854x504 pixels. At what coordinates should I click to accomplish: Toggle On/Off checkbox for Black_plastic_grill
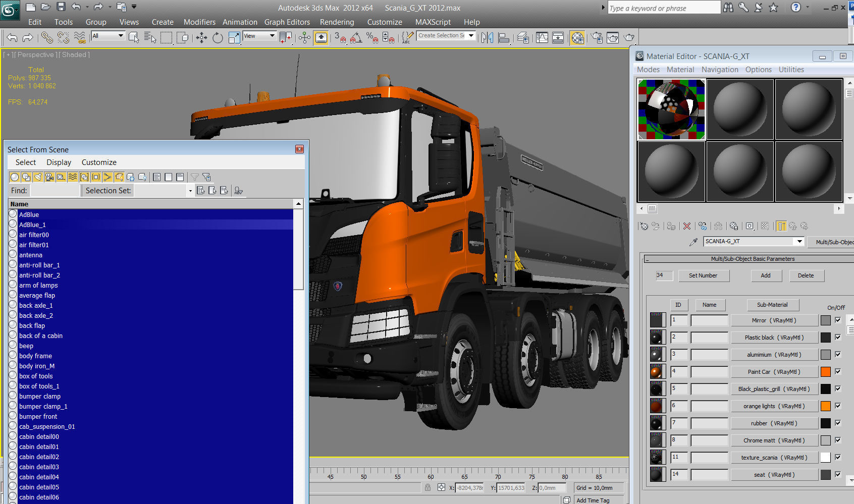tap(838, 388)
